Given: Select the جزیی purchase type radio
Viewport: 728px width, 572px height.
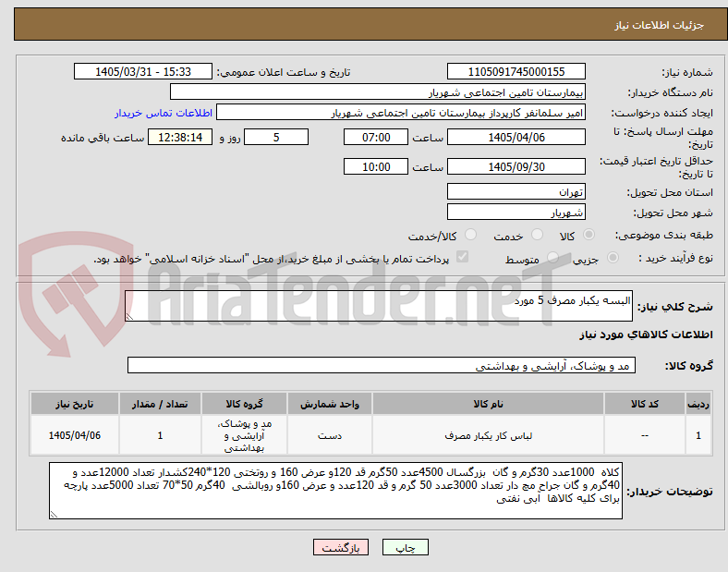Looking at the screenshot, I should pos(613,258).
